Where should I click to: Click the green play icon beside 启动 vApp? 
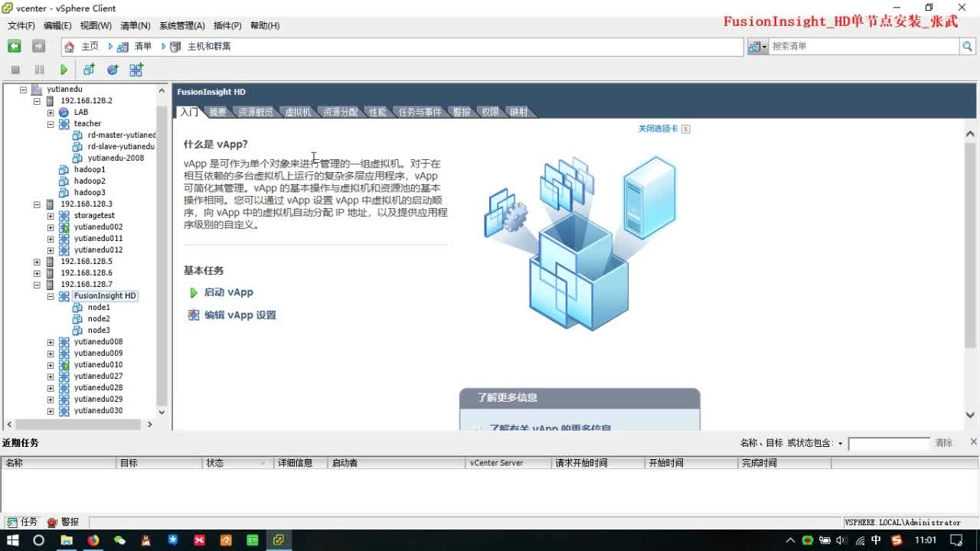(x=194, y=292)
